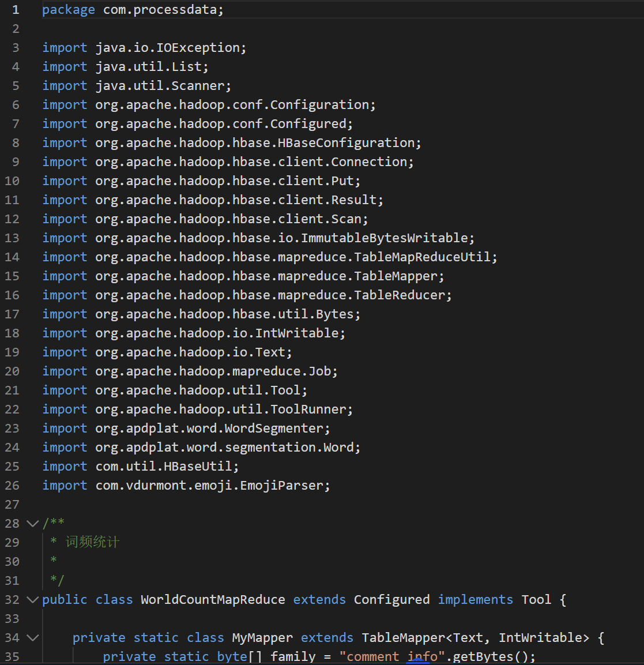Click line number 27 in the gutter
The width and height of the screenshot is (644, 665).
(12, 505)
